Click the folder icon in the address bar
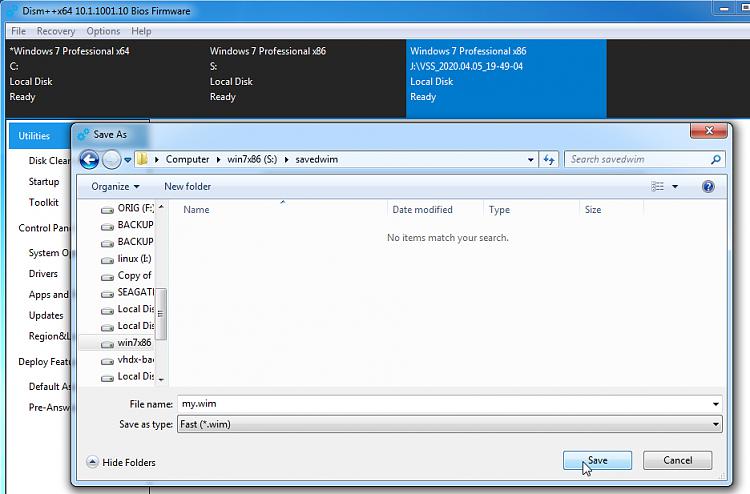 (142, 159)
